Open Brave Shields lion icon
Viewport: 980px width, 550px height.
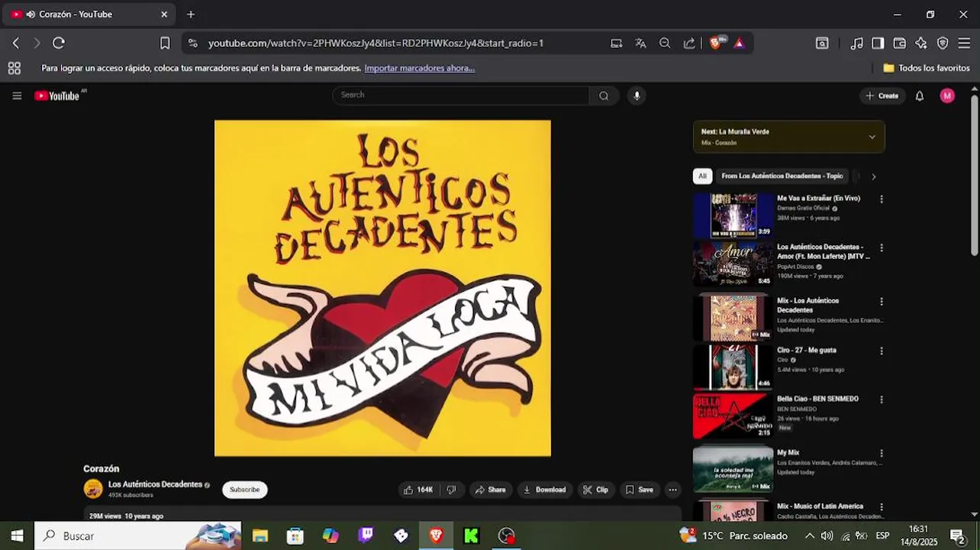(x=716, y=43)
